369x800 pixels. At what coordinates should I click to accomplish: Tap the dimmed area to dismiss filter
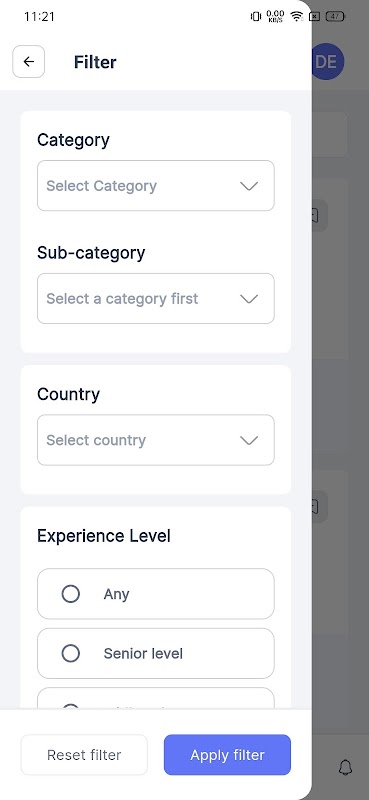(340, 408)
